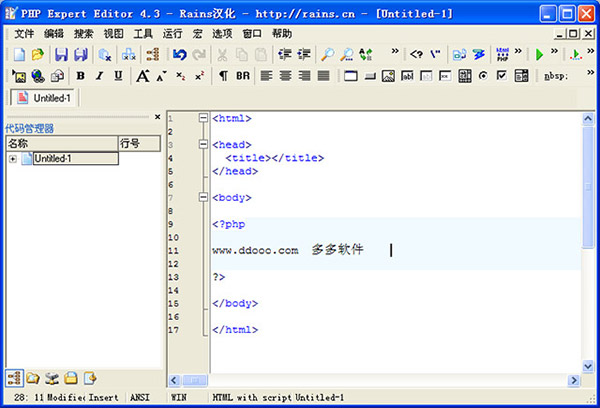The image size is (600, 408).
Task: Increase font size with large A
Action: tap(143, 76)
